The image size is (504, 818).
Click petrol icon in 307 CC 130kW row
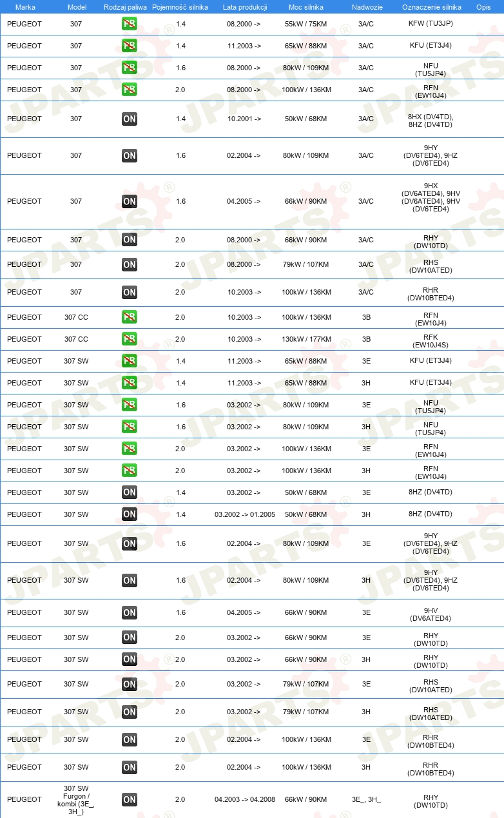point(129,339)
